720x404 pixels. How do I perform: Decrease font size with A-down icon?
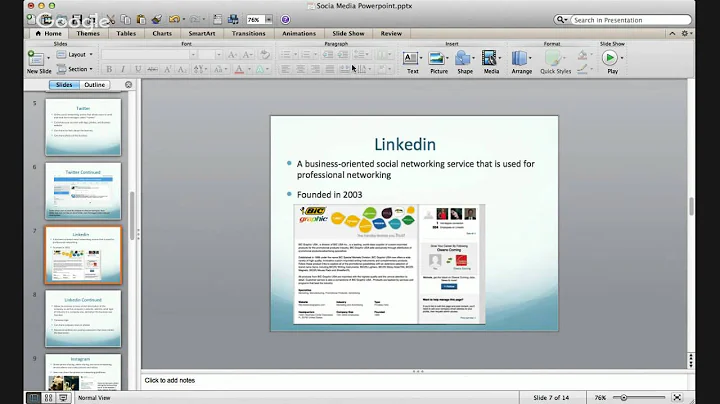247,54
